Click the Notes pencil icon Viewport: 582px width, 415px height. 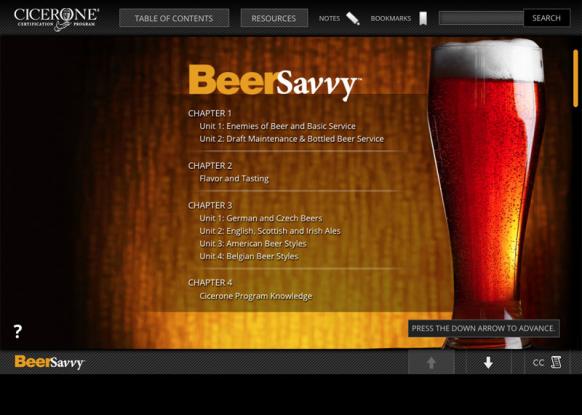[x=353, y=19]
